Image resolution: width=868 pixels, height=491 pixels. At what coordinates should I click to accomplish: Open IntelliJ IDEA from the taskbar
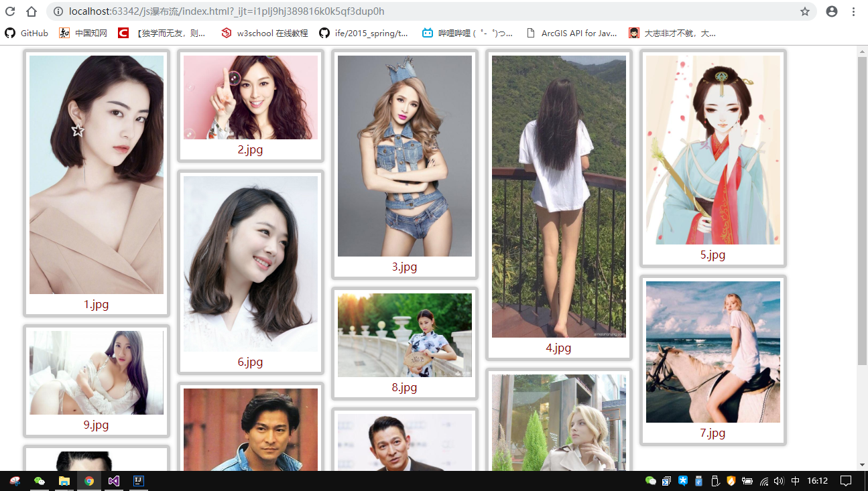coord(139,481)
